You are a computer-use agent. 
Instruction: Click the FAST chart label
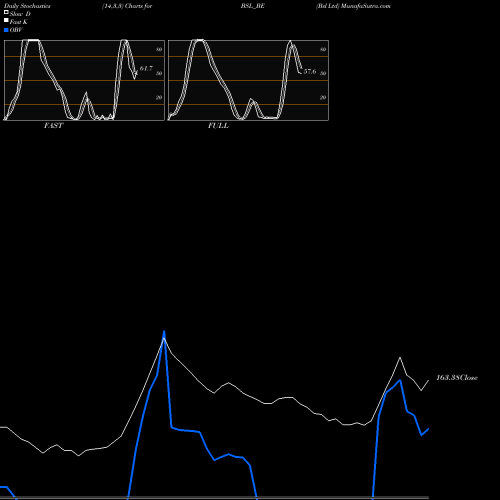coord(54,126)
